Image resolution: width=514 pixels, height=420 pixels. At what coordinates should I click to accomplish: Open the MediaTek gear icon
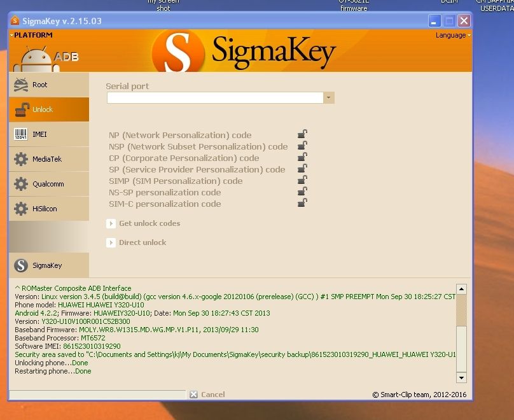21,159
